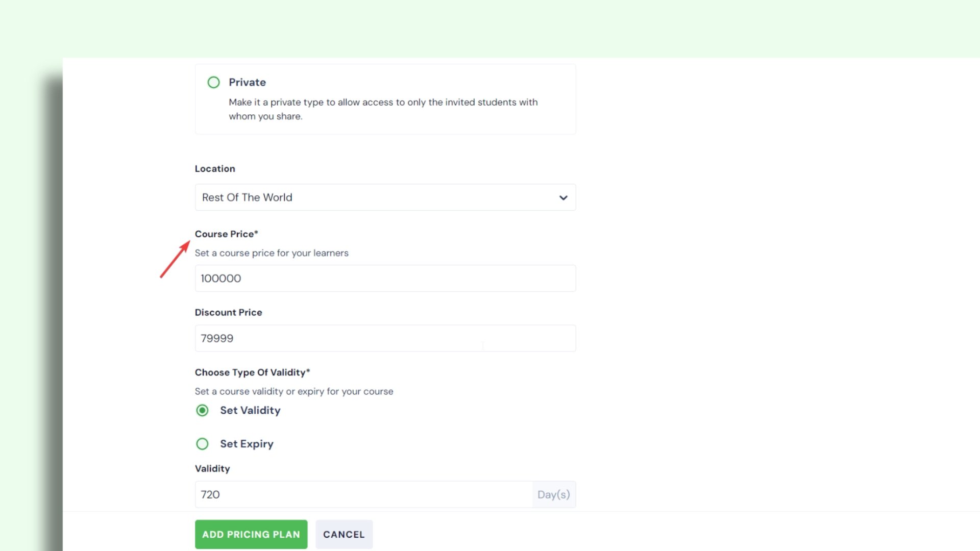Screen dimensions: 980x551
Task: Focus the Course Price field containing 100000
Action: click(x=385, y=279)
